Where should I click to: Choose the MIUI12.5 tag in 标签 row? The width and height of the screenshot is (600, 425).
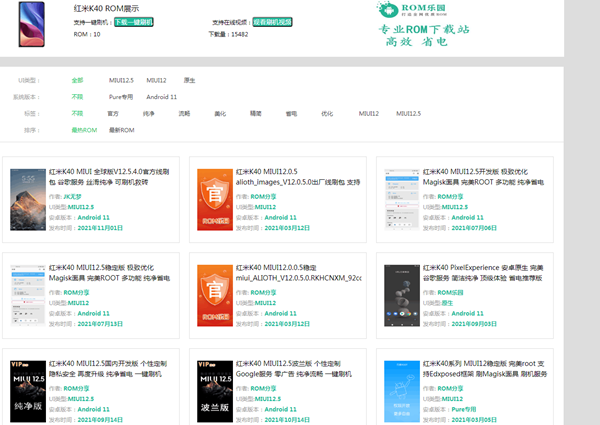408,113
